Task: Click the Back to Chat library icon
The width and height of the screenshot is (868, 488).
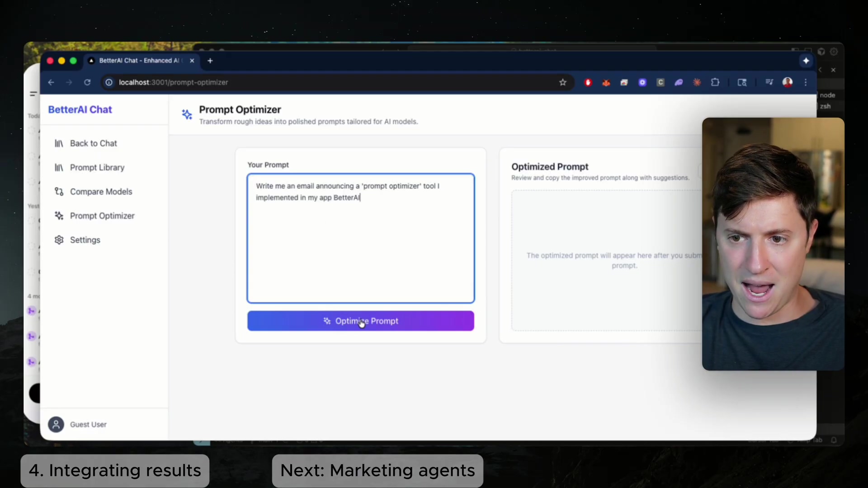Action: 59,143
